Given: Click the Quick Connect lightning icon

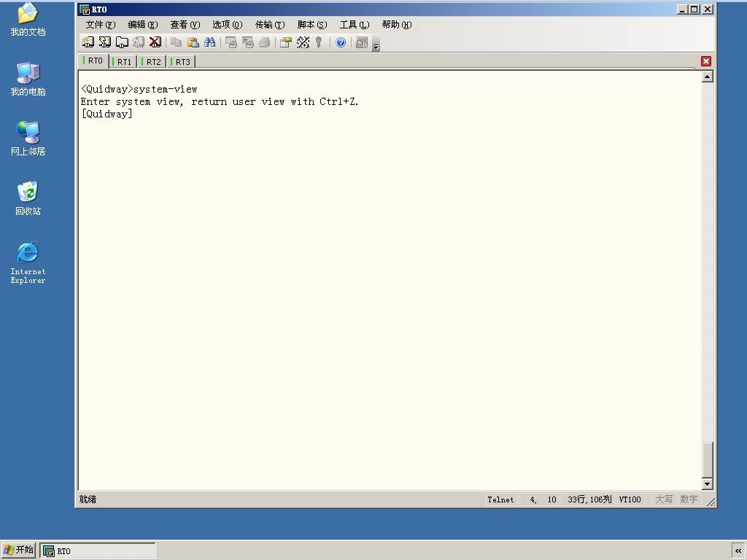Looking at the screenshot, I should point(105,42).
